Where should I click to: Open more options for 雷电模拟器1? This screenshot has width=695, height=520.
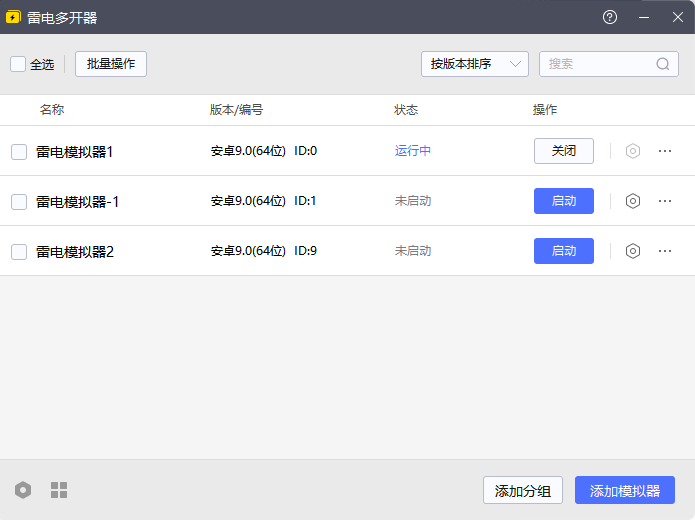(665, 151)
